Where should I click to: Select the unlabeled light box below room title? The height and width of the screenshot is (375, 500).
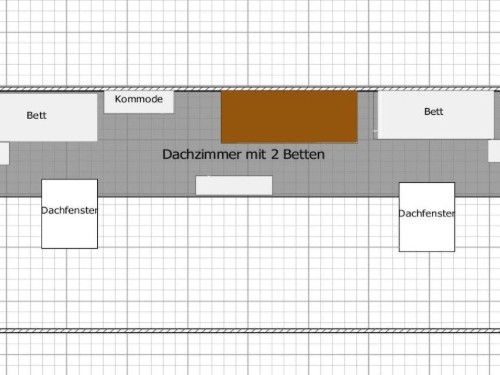(x=234, y=185)
